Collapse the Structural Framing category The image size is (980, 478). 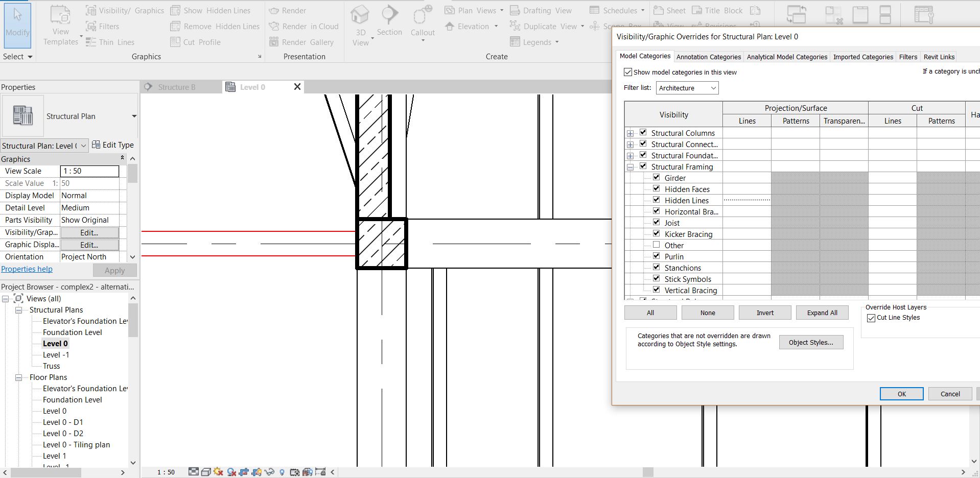click(x=630, y=166)
